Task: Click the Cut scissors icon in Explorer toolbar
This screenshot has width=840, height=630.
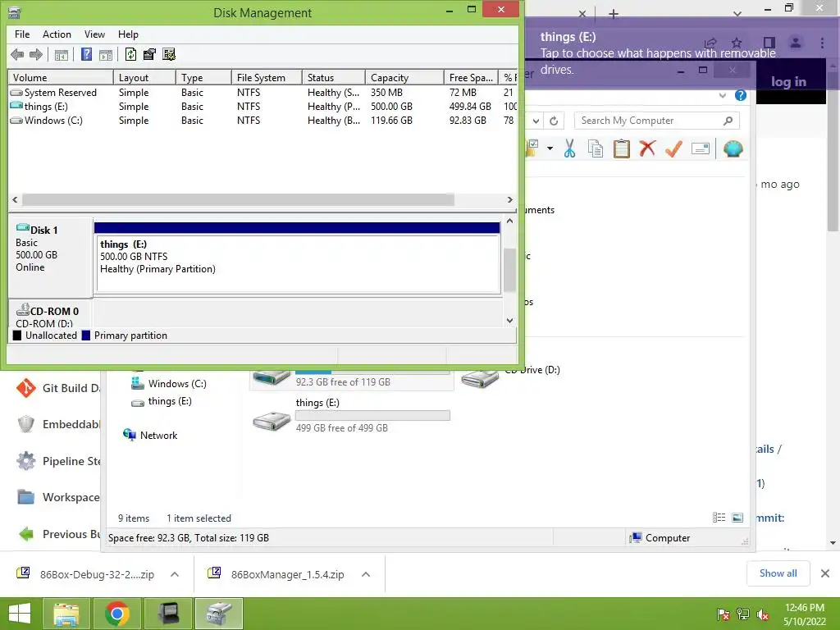Action: tap(569, 148)
